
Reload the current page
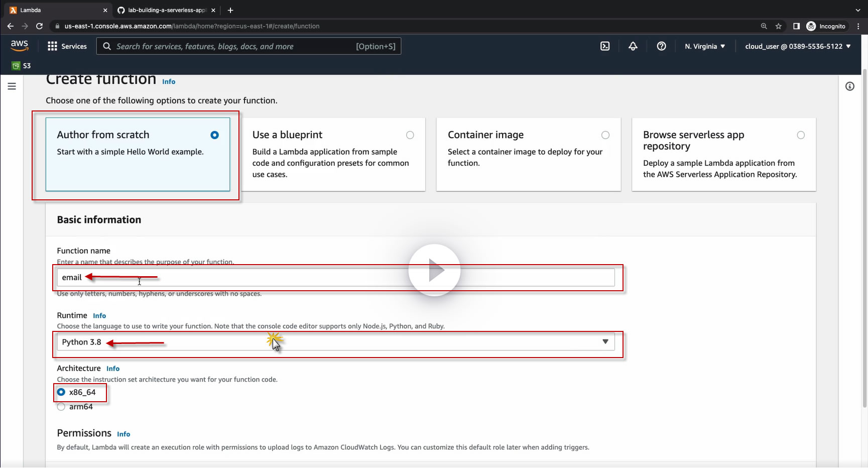click(x=39, y=26)
